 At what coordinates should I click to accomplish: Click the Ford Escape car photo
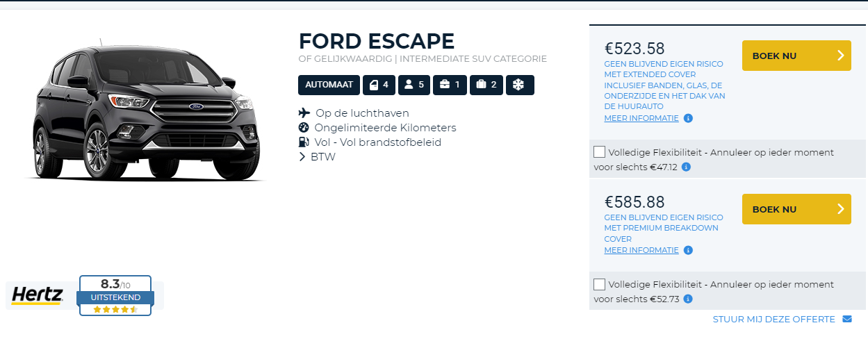pyautogui.click(x=145, y=111)
